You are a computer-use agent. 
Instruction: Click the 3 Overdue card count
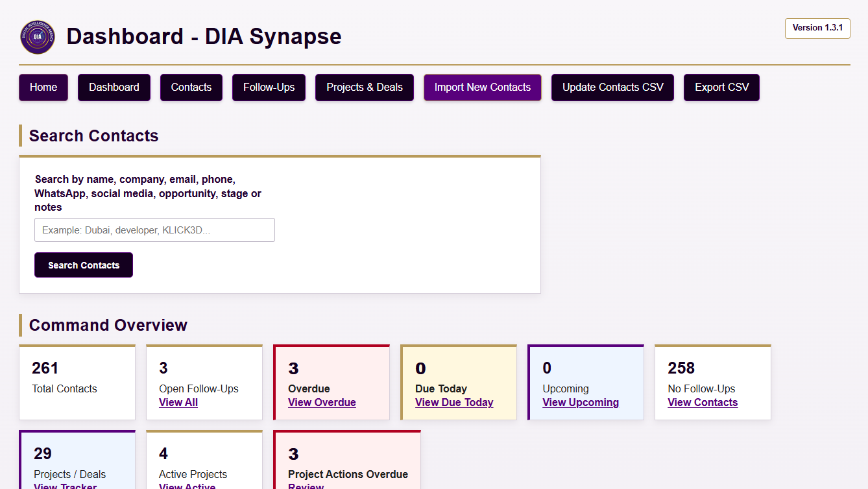click(x=293, y=368)
